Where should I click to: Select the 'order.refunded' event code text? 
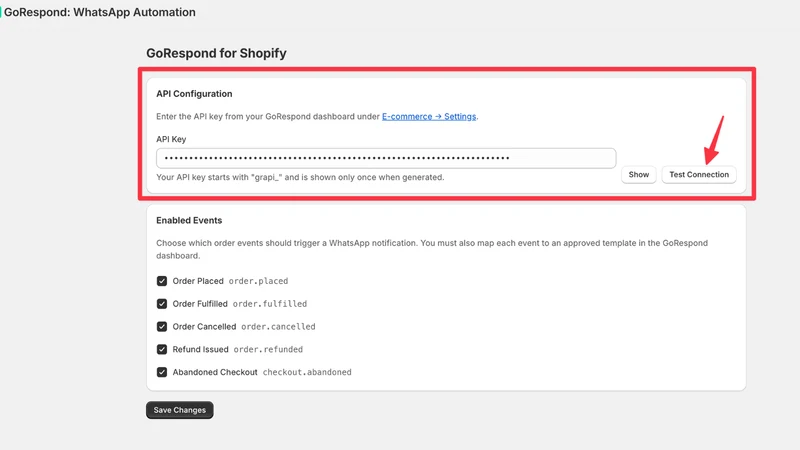(x=268, y=349)
